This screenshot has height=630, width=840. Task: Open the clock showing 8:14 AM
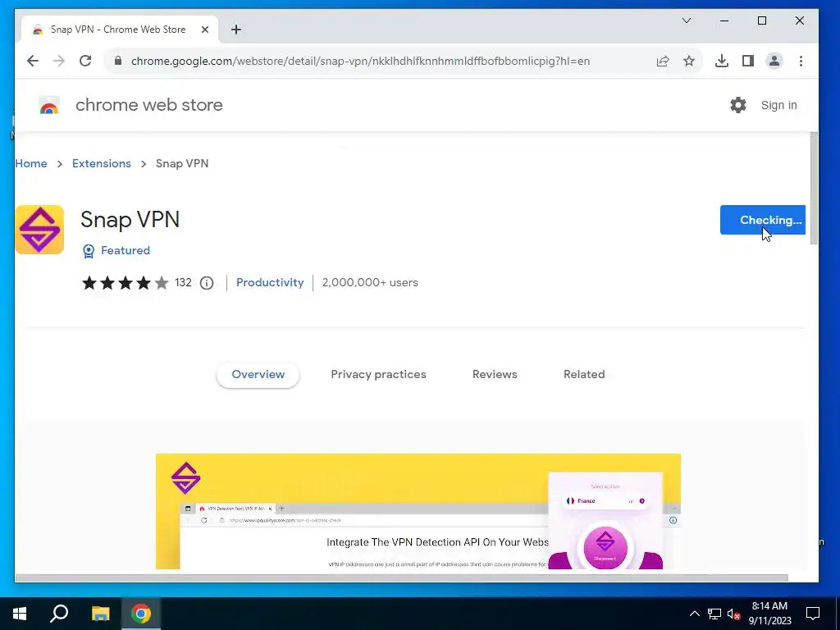pyautogui.click(x=769, y=614)
